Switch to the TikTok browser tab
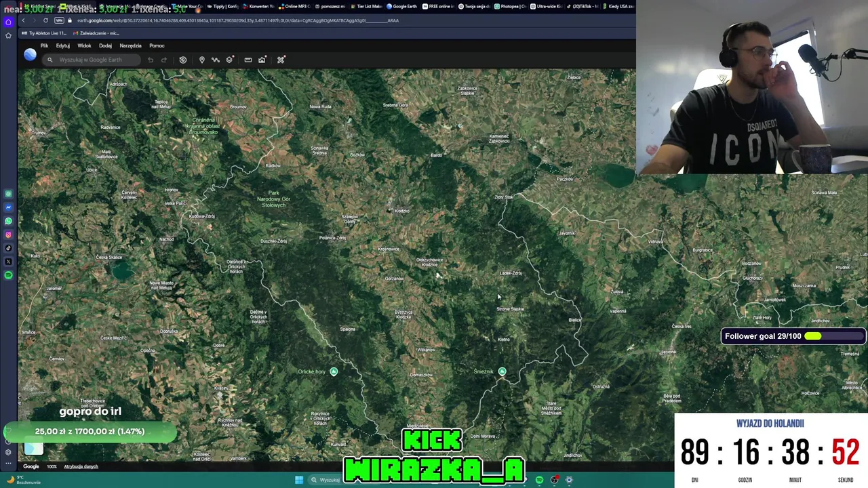 click(x=583, y=6)
